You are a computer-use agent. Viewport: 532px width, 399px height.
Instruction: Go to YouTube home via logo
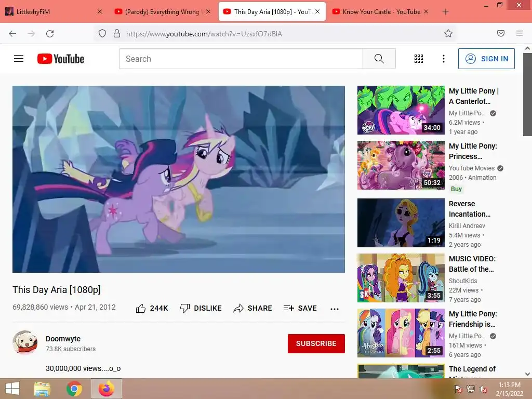[x=61, y=59]
